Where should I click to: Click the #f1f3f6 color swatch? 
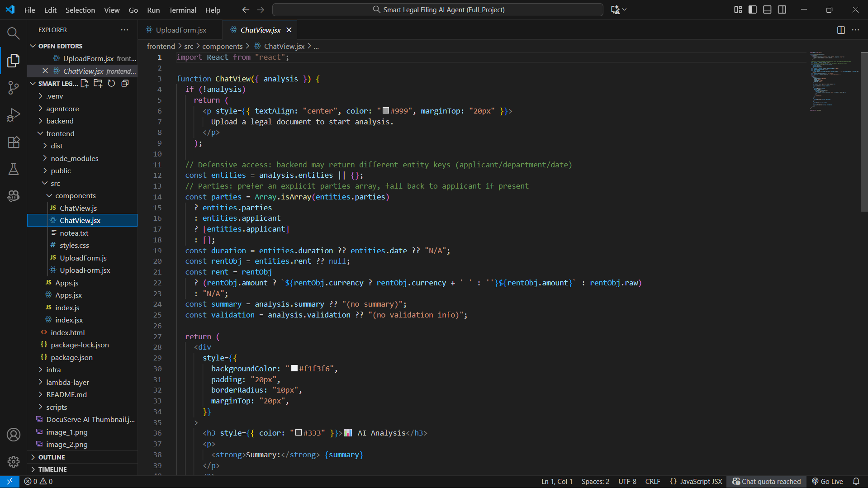click(294, 369)
